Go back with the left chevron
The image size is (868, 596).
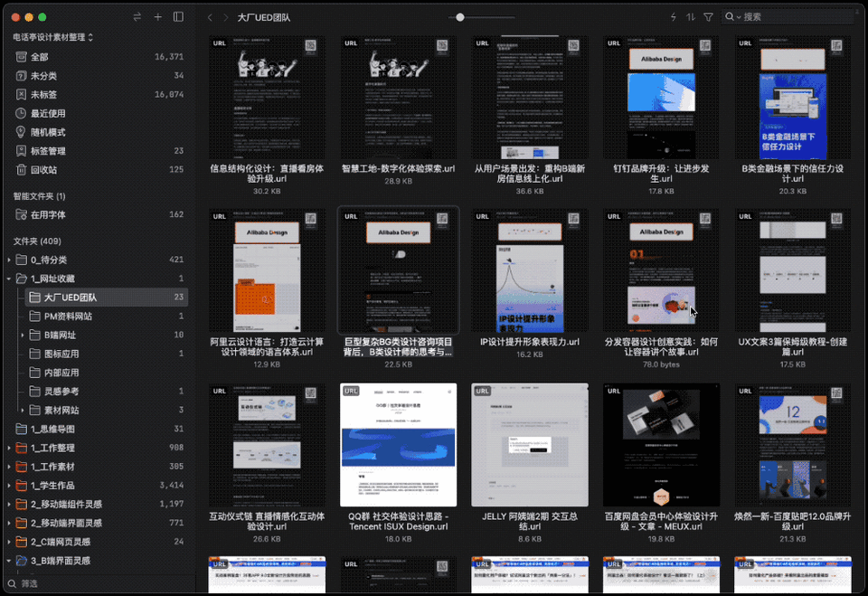[210, 18]
